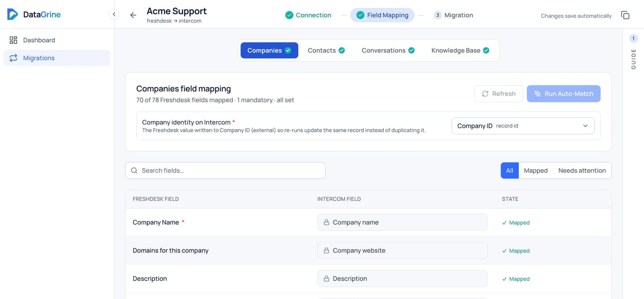
Task: Click the Migrations arrows icon
Action: (x=13, y=58)
